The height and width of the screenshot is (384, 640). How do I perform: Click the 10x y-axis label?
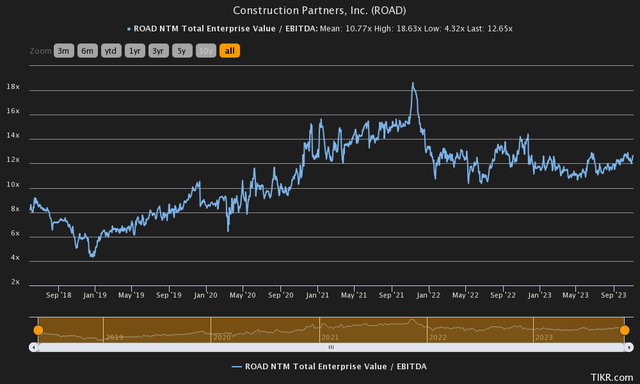point(13,184)
